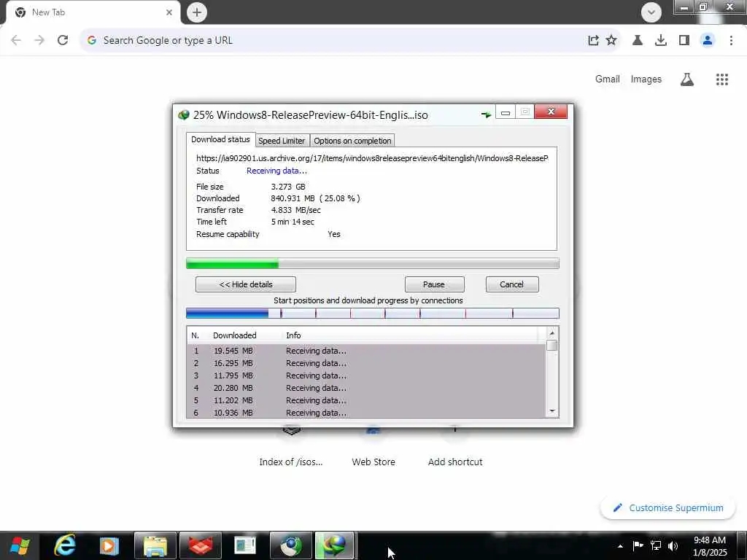Toggle the side panel icon
Viewport: 747px width, 560px height.
[684, 41]
